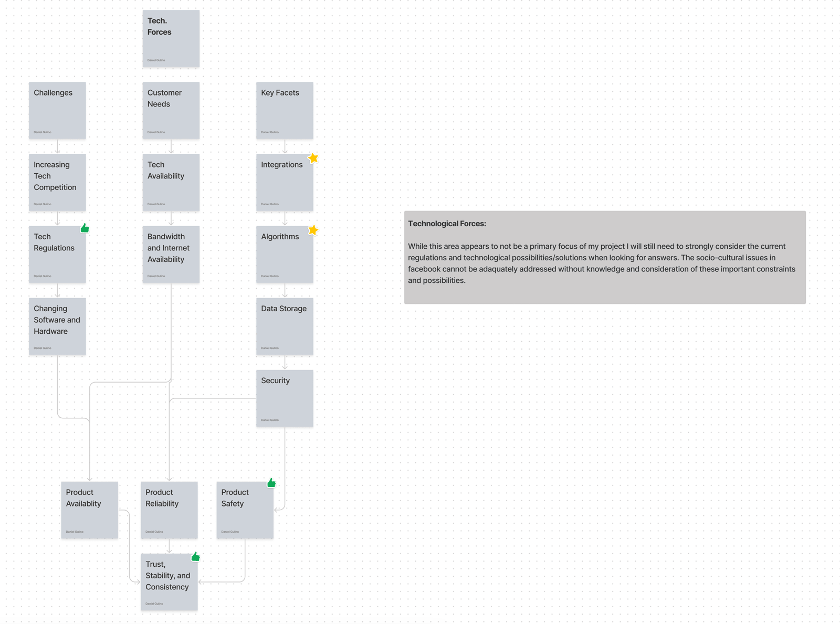Click the 'Technological Forces:' heading text
This screenshot has width=840, height=624.
(x=447, y=224)
